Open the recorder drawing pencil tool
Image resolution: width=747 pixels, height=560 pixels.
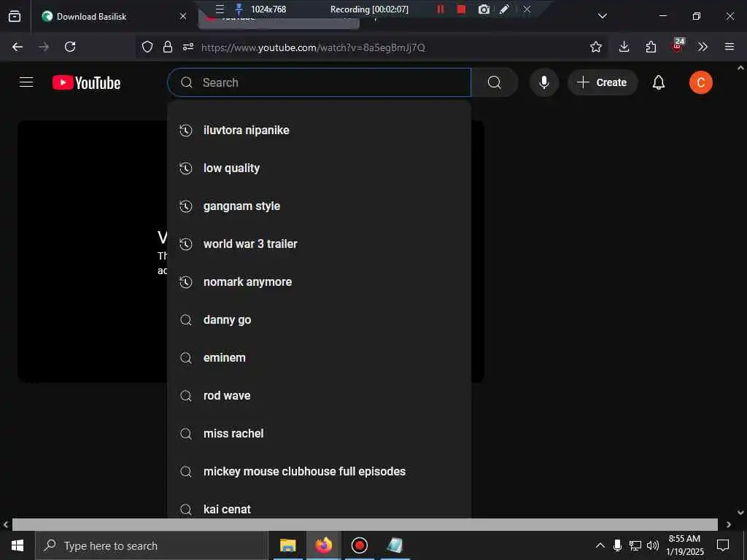click(504, 9)
